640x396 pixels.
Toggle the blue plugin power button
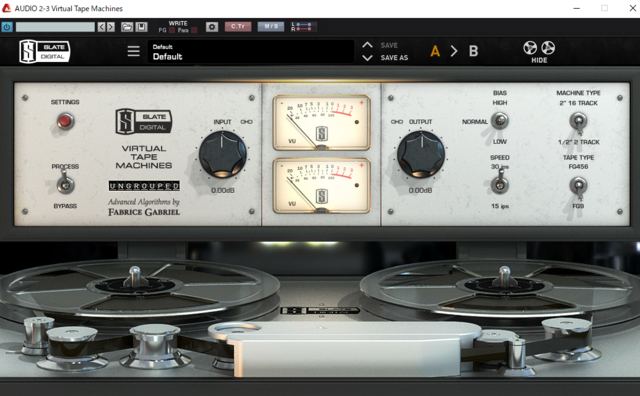[7, 27]
